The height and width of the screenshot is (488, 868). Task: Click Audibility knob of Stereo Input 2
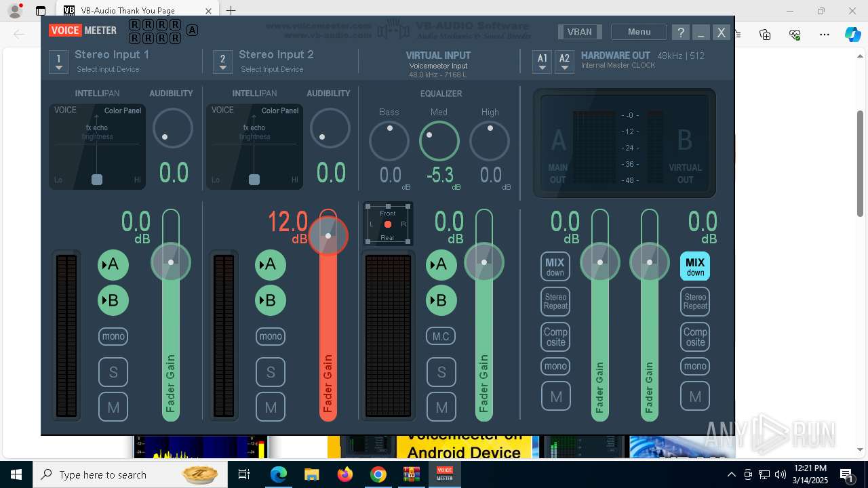click(x=330, y=128)
